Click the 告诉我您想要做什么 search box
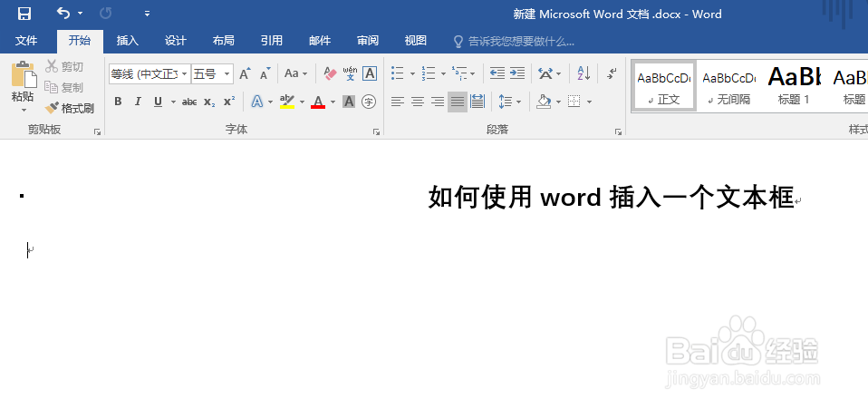Image resolution: width=868 pixels, height=408 pixels. pyautogui.click(x=515, y=41)
